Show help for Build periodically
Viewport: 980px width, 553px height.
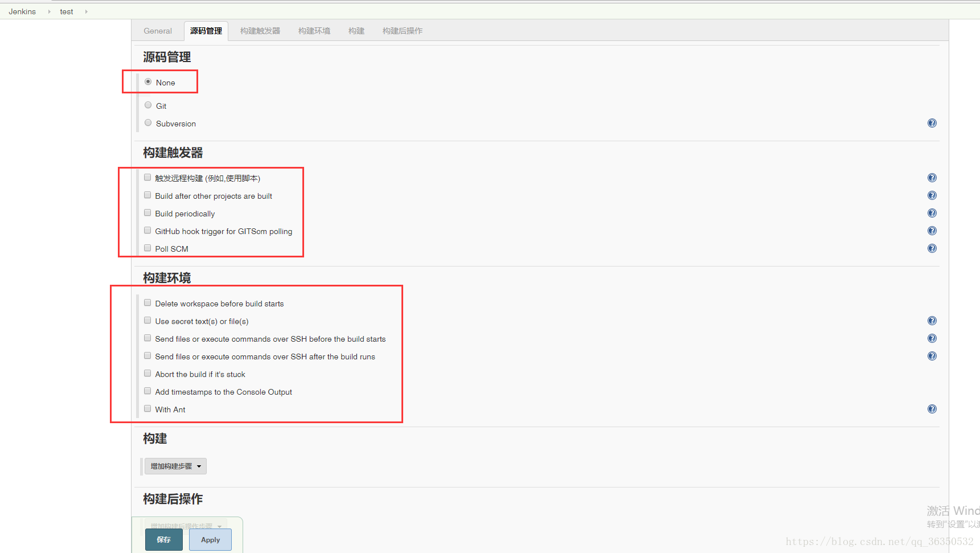pos(932,213)
